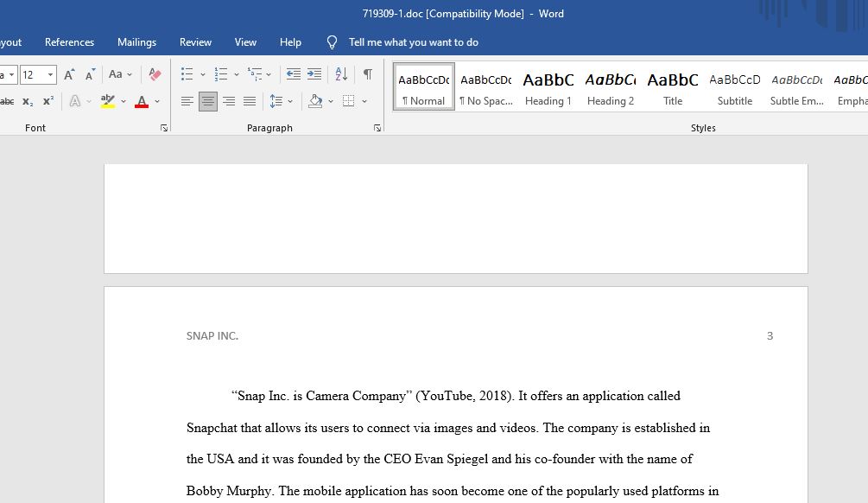Open Paragraph settings dialog launcher

[x=377, y=128]
